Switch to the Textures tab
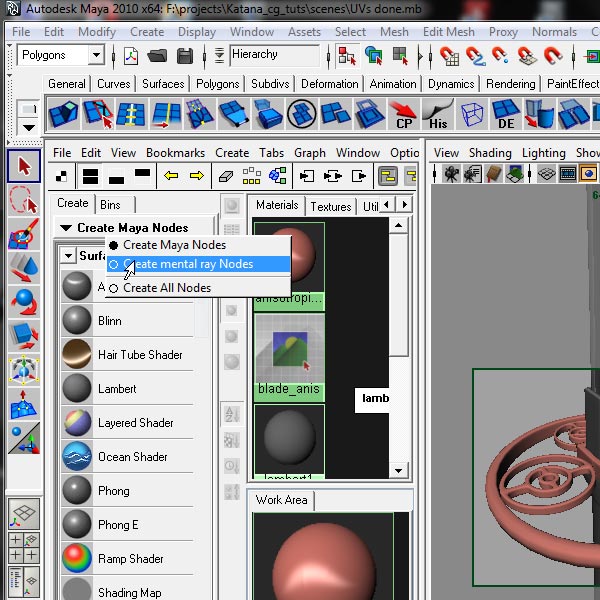Screen dimensions: 600x600 [x=331, y=207]
